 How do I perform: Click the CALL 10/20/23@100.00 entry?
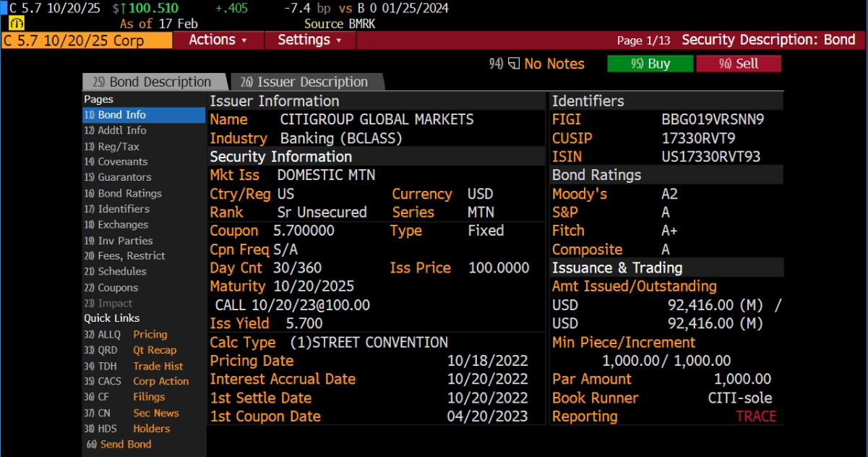click(x=293, y=306)
